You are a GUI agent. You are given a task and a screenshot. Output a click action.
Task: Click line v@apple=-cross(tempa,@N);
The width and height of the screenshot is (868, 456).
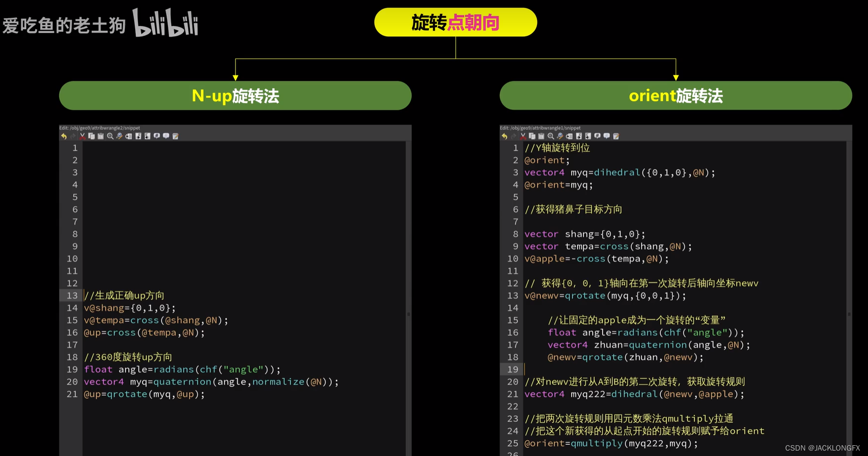pyautogui.click(x=597, y=259)
